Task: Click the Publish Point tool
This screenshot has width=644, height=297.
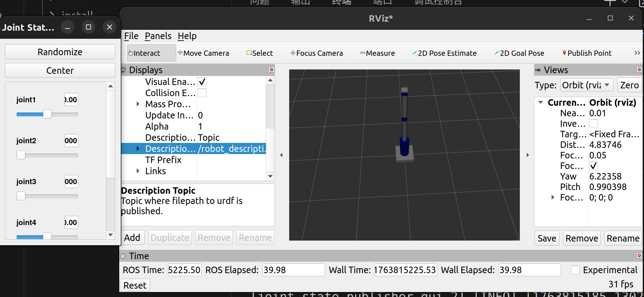Action: click(587, 53)
